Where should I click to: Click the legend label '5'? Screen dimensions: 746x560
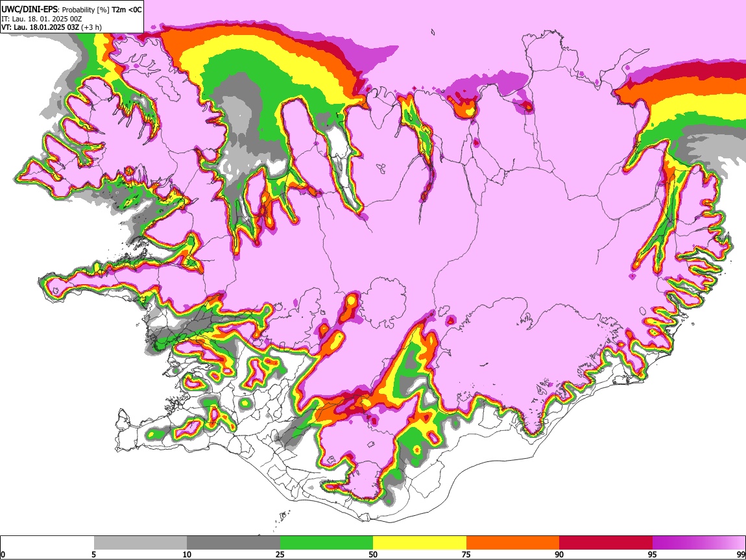[93, 554]
